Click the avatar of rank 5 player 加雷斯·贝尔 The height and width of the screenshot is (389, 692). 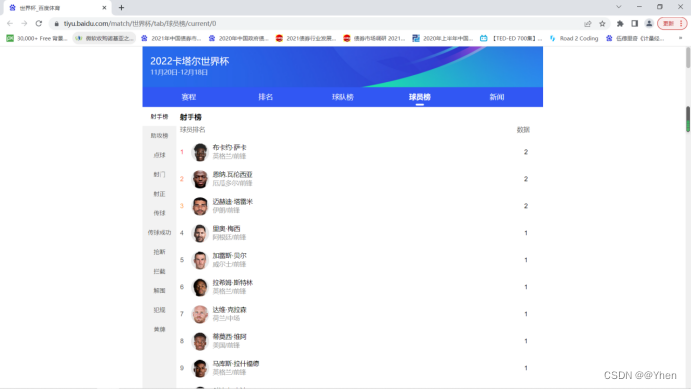200,260
